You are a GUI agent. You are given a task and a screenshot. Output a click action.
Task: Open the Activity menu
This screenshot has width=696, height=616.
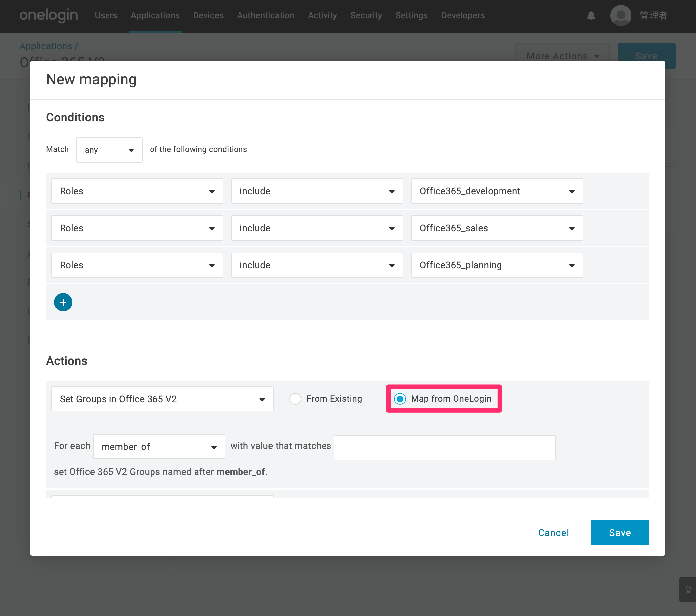coord(323,15)
